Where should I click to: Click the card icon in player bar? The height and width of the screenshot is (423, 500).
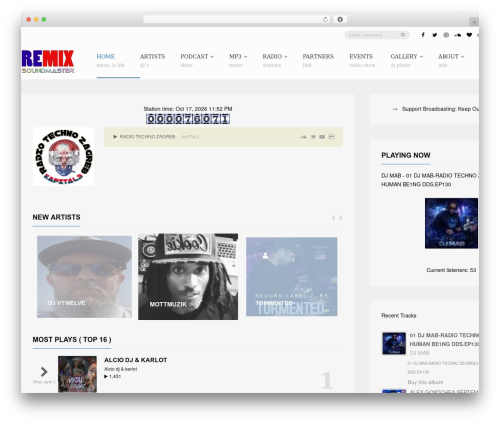tap(331, 137)
